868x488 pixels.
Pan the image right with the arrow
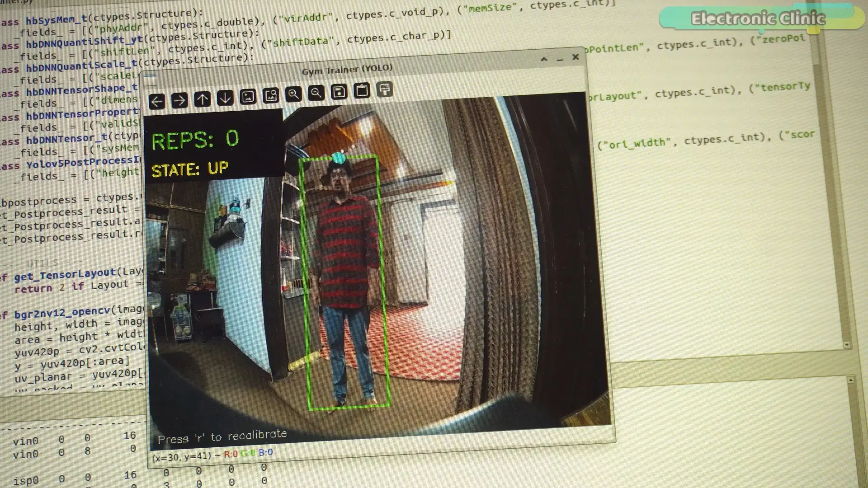coord(179,100)
